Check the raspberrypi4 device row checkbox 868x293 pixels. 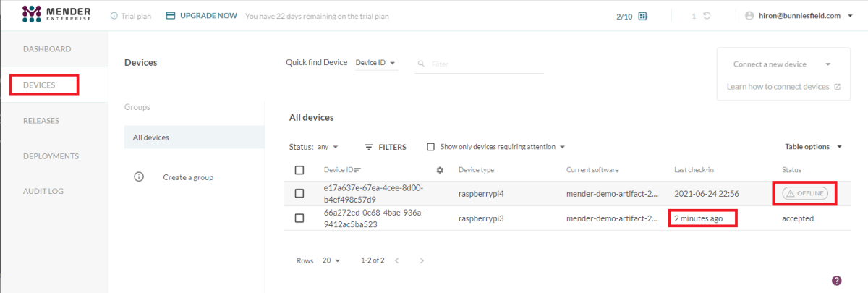[299, 194]
